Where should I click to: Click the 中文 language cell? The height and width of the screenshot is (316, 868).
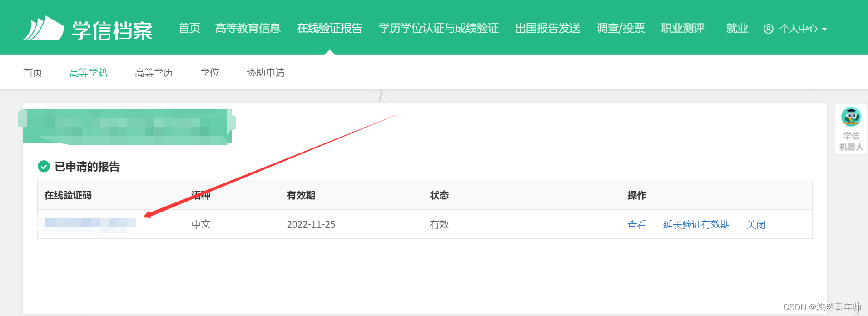[201, 224]
